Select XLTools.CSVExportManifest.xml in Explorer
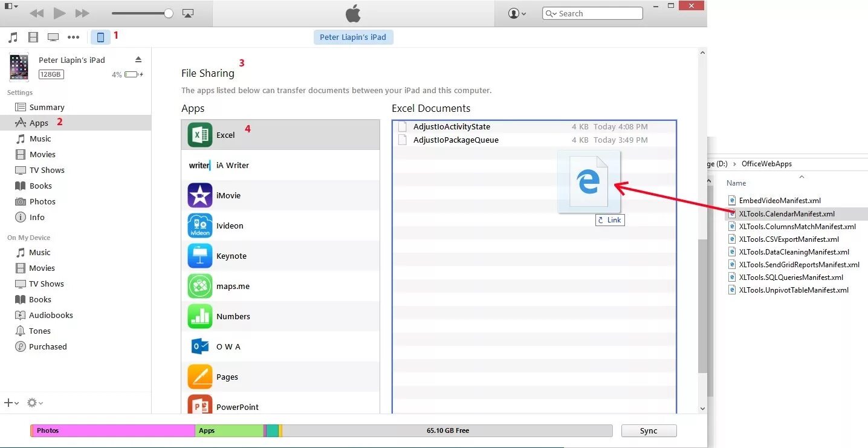Image resolution: width=868 pixels, height=448 pixels. [789, 239]
